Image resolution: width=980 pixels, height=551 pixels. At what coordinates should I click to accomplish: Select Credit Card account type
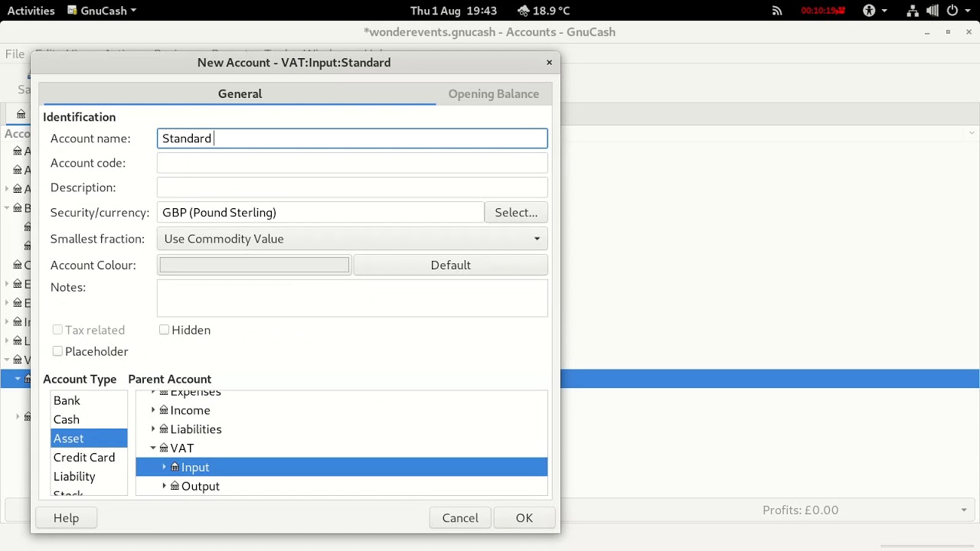tap(89, 458)
